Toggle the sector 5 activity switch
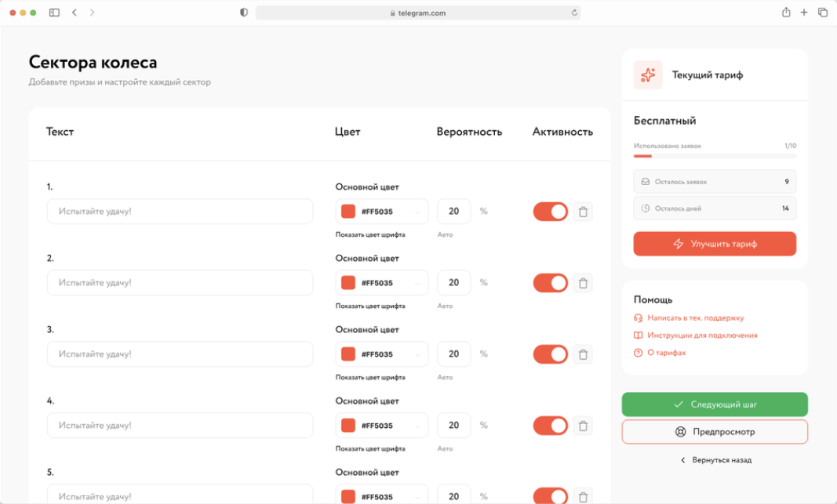The width and height of the screenshot is (837, 504). click(551, 495)
